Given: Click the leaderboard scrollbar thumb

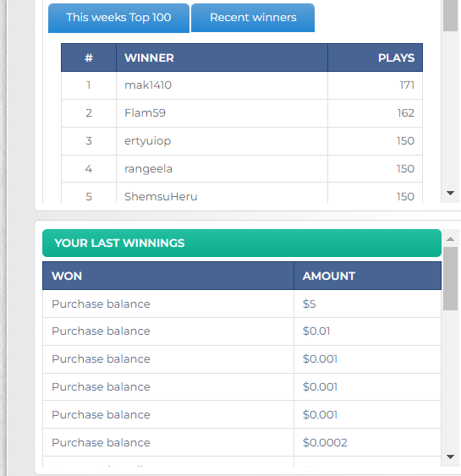Looking at the screenshot, I should click(450, 15).
